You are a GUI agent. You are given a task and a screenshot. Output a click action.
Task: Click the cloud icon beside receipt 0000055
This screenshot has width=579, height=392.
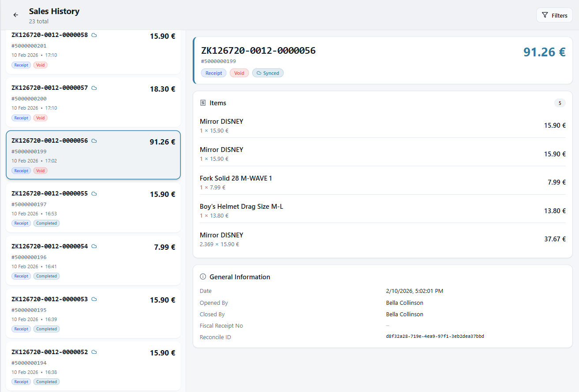point(94,194)
